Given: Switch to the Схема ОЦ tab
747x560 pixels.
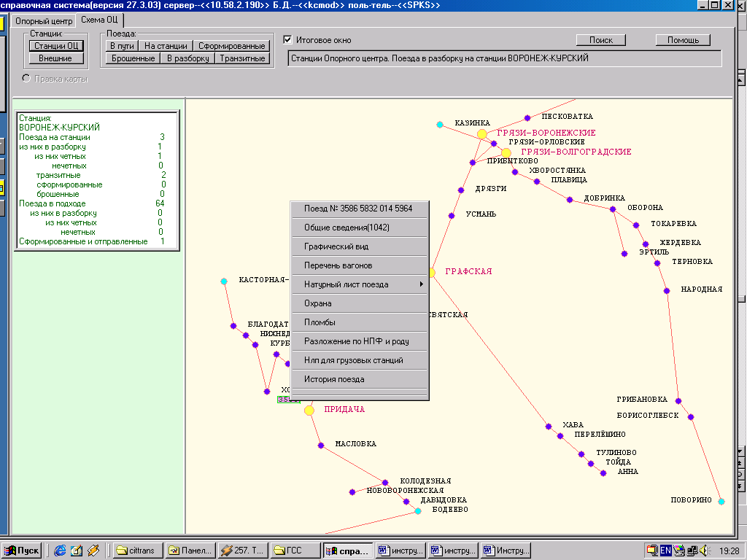Looking at the screenshot, I should (x=99, y=20).
